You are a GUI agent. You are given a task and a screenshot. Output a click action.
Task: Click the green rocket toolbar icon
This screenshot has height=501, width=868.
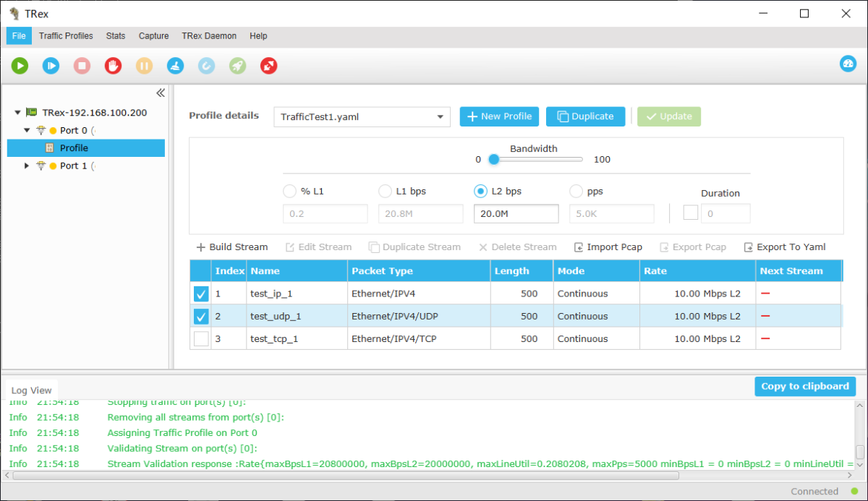(x=237, y=66)
